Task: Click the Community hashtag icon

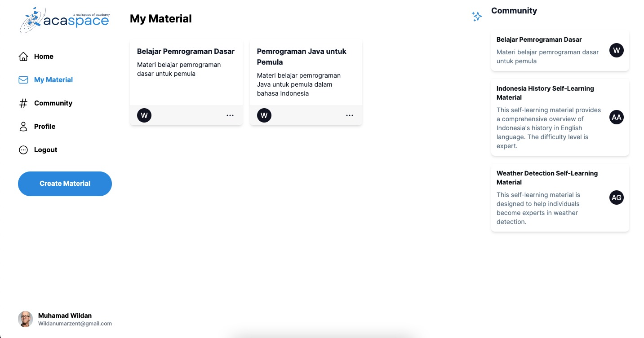Action: point(23,103)
